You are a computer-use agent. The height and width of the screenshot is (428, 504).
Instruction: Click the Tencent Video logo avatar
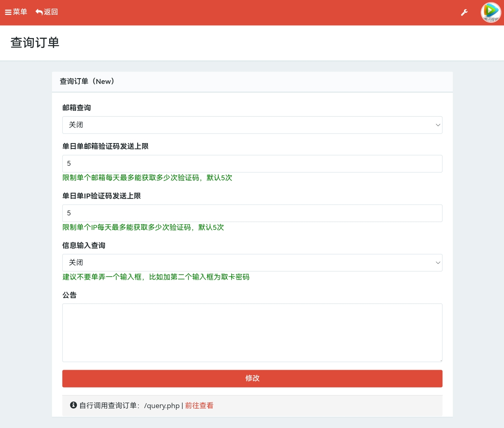click(490, 12)
